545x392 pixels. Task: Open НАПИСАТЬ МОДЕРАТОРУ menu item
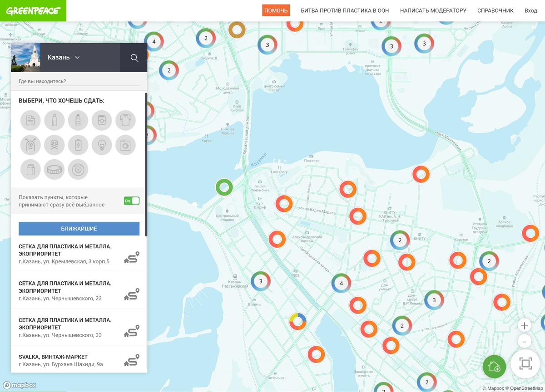[433, 10]
